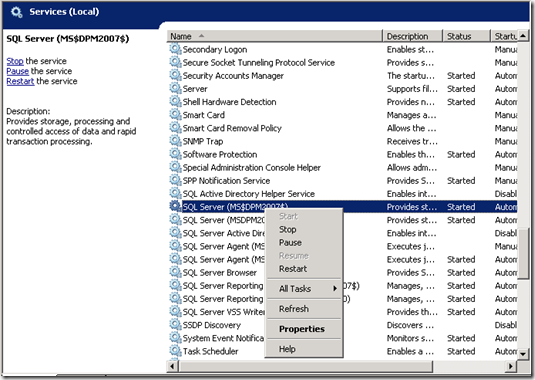The height and width of the screenshot is (380, 535).
Task: Click the Security Accounts Manager service icon
Action: pos(175,75)
